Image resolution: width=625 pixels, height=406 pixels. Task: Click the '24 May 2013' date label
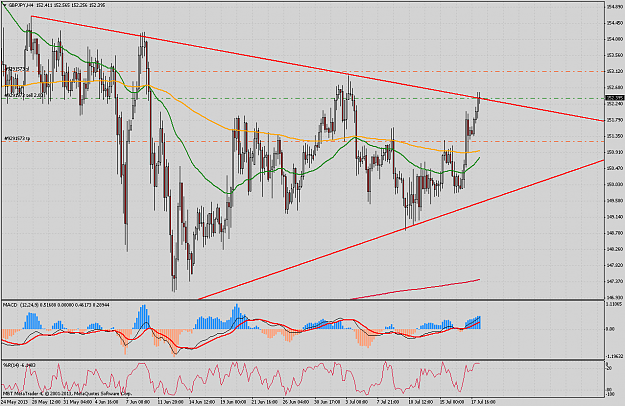click(14, 402)
